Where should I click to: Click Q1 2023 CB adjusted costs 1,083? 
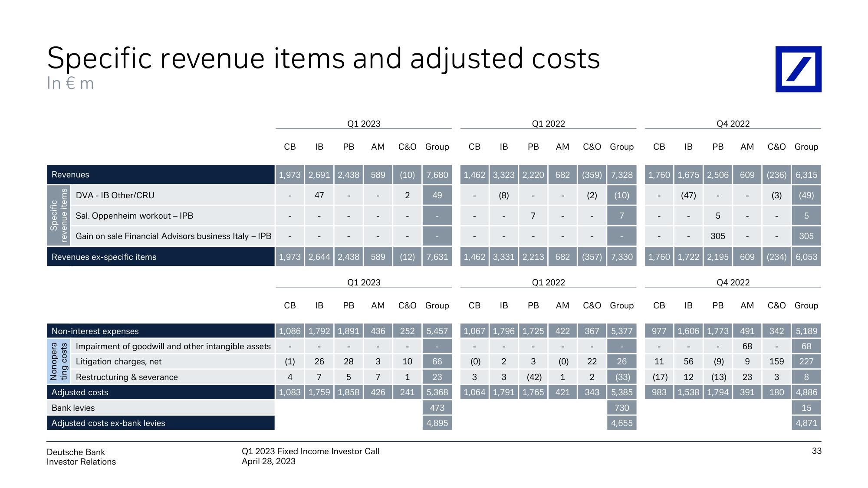click(x=290, y=392)
